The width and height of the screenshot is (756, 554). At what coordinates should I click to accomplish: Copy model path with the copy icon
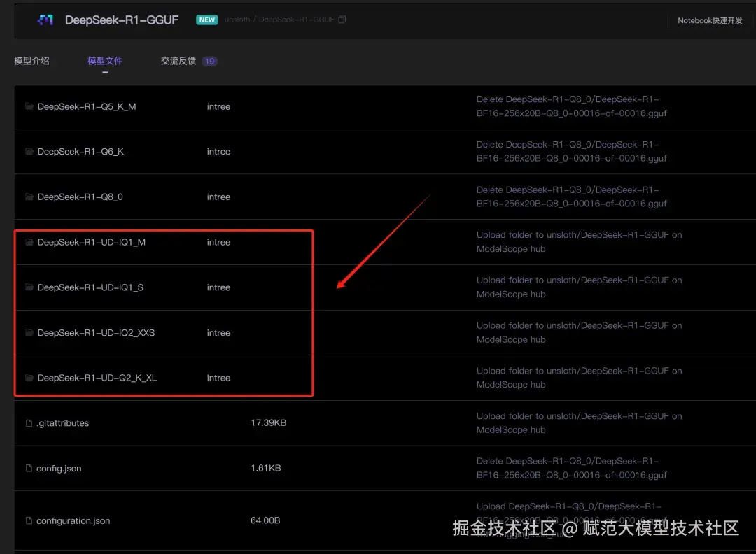point(342,20)
